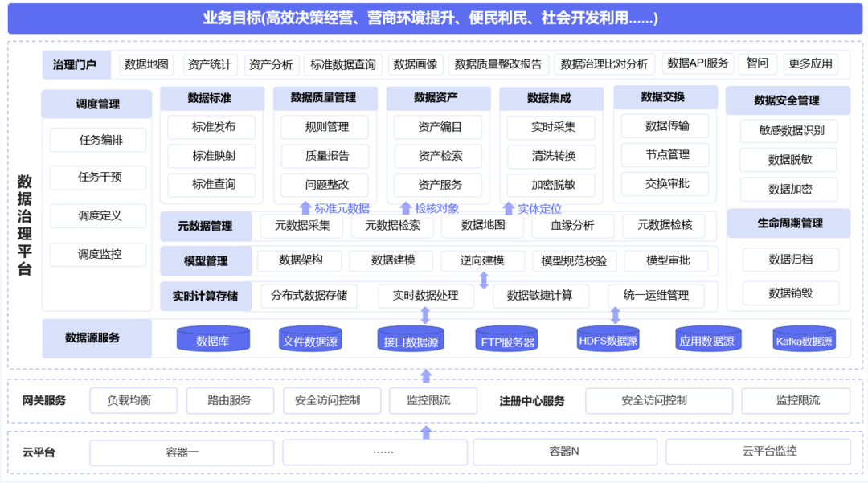868x483 pixels.
Task: Click 任务干预 box
Action: [x=98, y=178]
